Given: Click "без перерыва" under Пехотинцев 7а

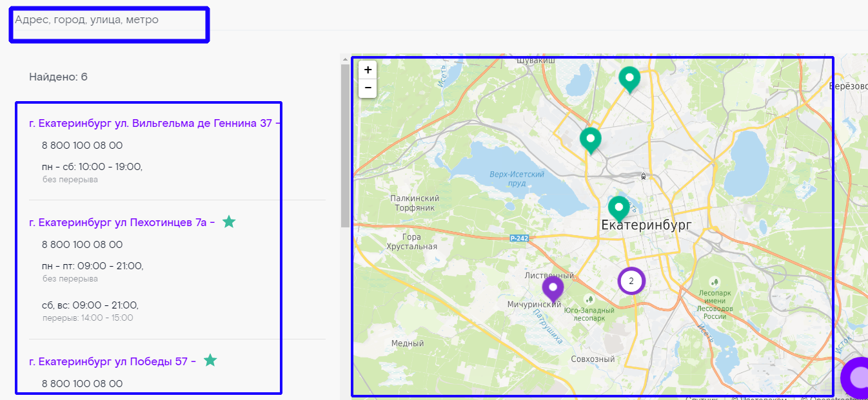Looking at the screenshot, I should (x=70, y=279).
